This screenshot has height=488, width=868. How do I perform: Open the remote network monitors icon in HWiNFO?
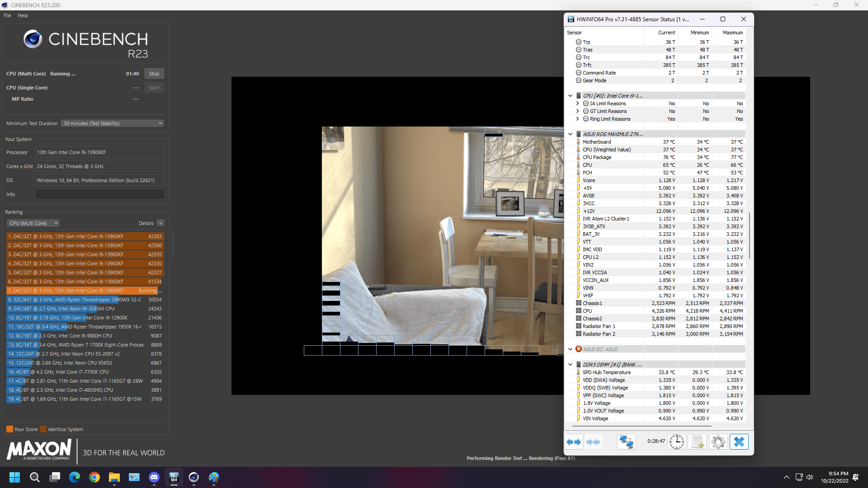[x=626, y=442]
